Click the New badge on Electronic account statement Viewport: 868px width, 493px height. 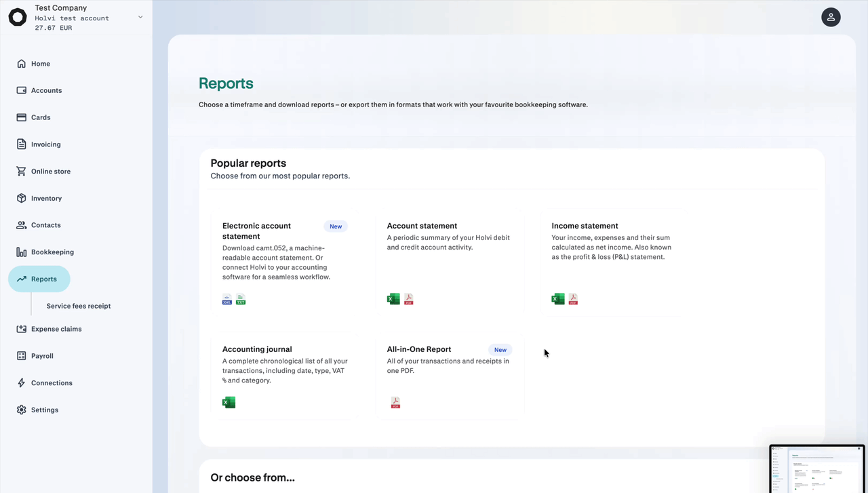coord(336,226)
